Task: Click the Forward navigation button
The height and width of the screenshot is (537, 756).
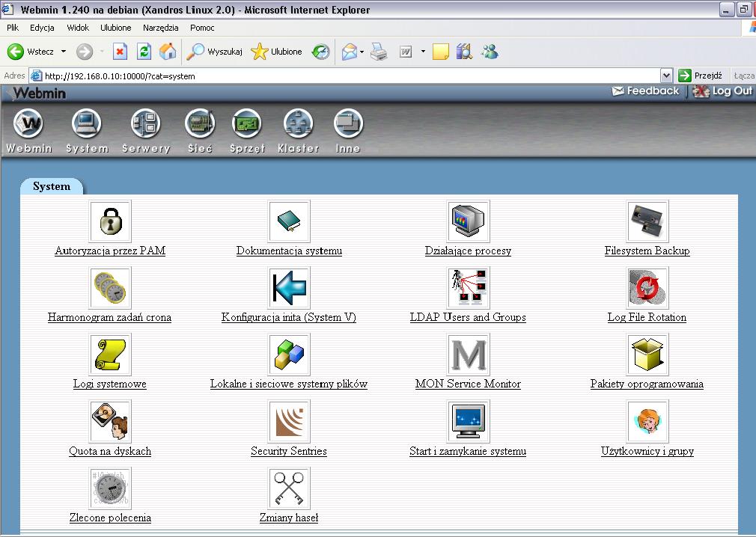Action: pos(85,52)
